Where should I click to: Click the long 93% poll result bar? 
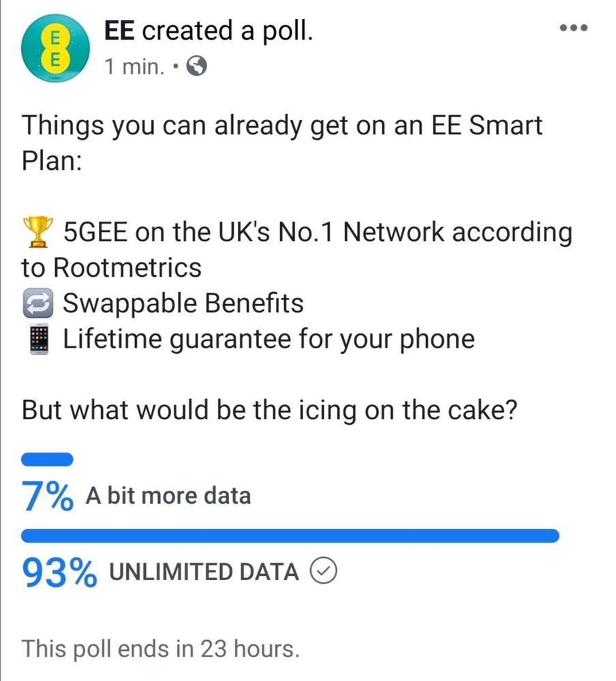290,536
